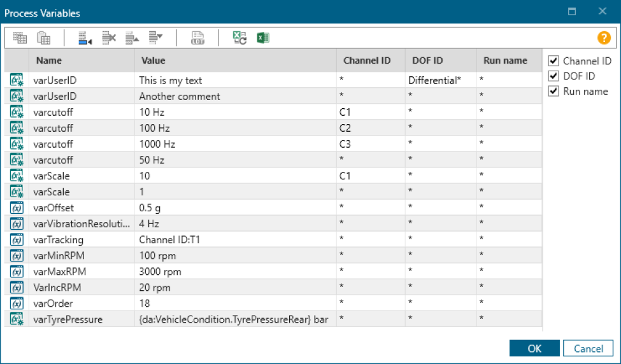Disable the Run name column checkbox
The width and height of the screenshot is (621, 364).
[x=553, y=92]
